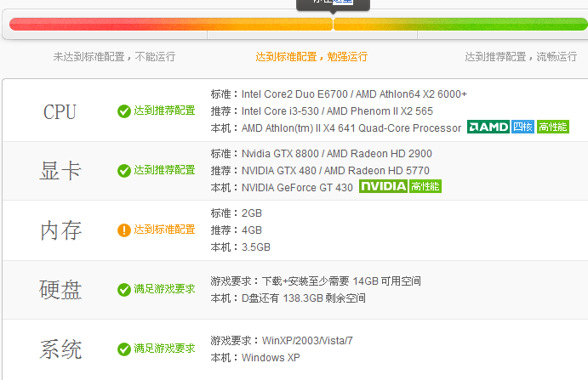Click the blue 四核 quad-core badge
Viewport: 588px width, 380px height.
click(522, 128)
